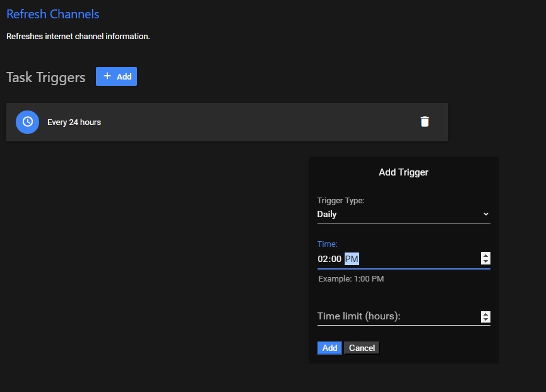The image size is (546, 392).
Task: Increment Time limit hours with up arrow
Action: [485, 314]
